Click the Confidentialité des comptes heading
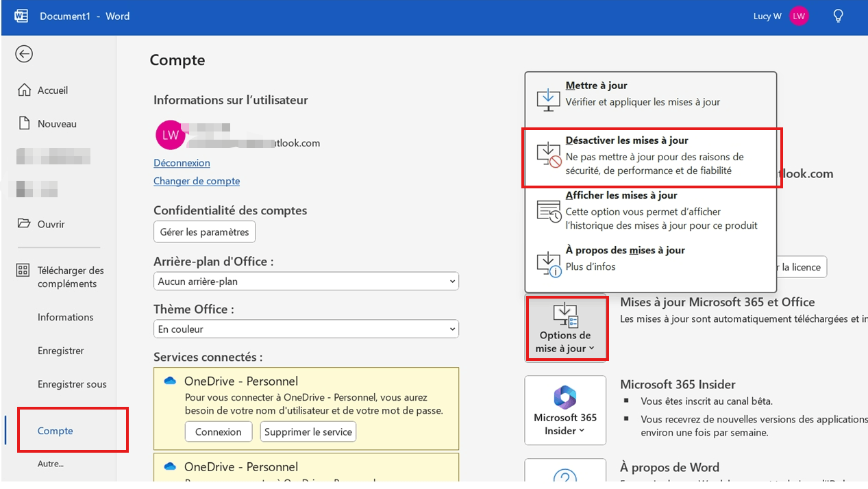Image resolution: width=868 pixels, height=489 pixels. (230, 210)
